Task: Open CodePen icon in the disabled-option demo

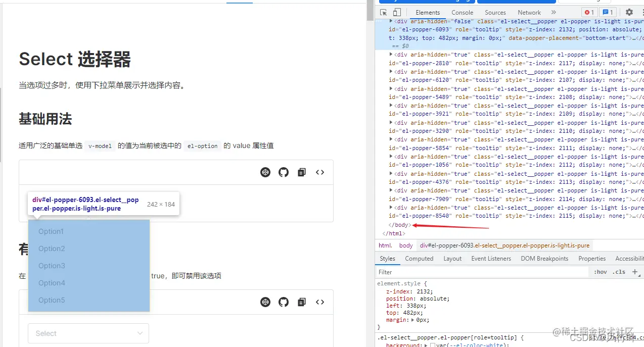Action: pos(265,302)
